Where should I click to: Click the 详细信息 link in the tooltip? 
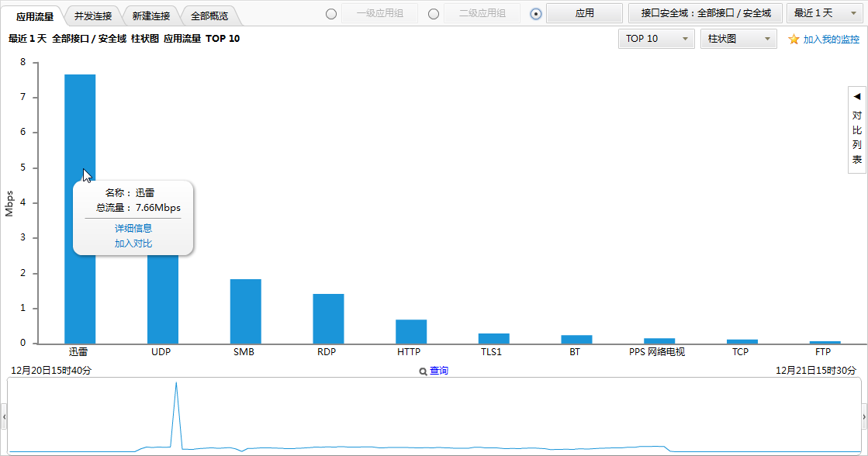pos(133,228)
